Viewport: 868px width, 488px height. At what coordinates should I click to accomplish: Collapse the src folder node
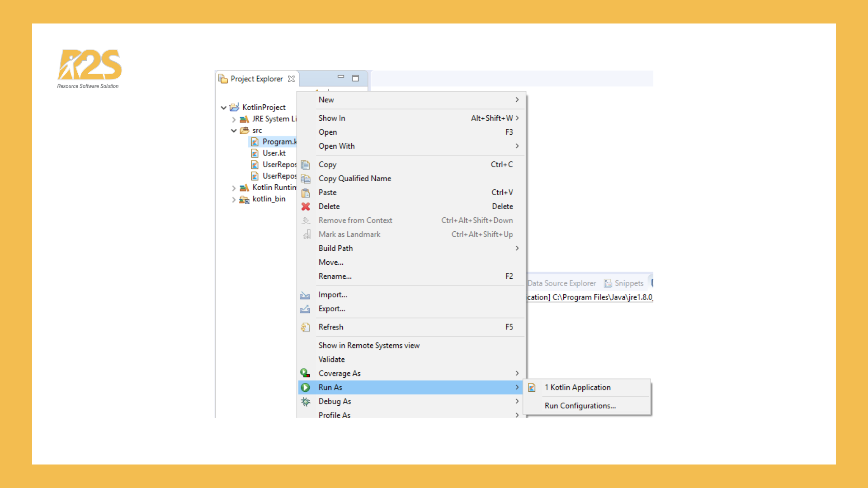234,131
